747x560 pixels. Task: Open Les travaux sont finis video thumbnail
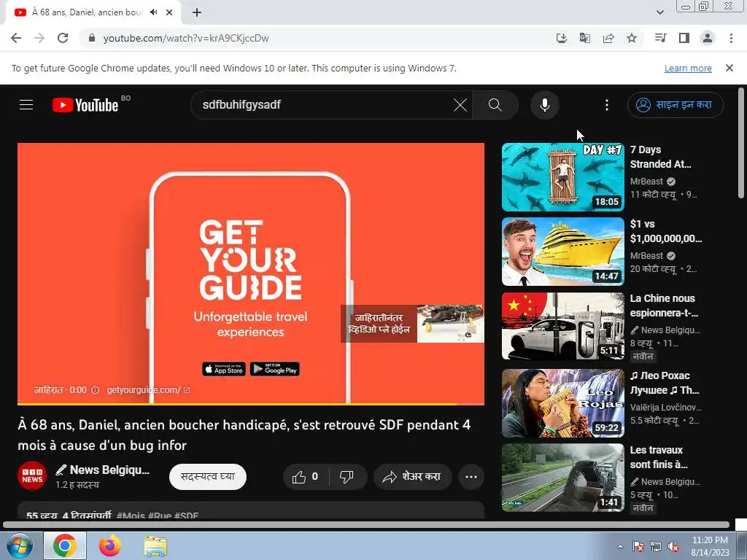[x=562, y=478]
